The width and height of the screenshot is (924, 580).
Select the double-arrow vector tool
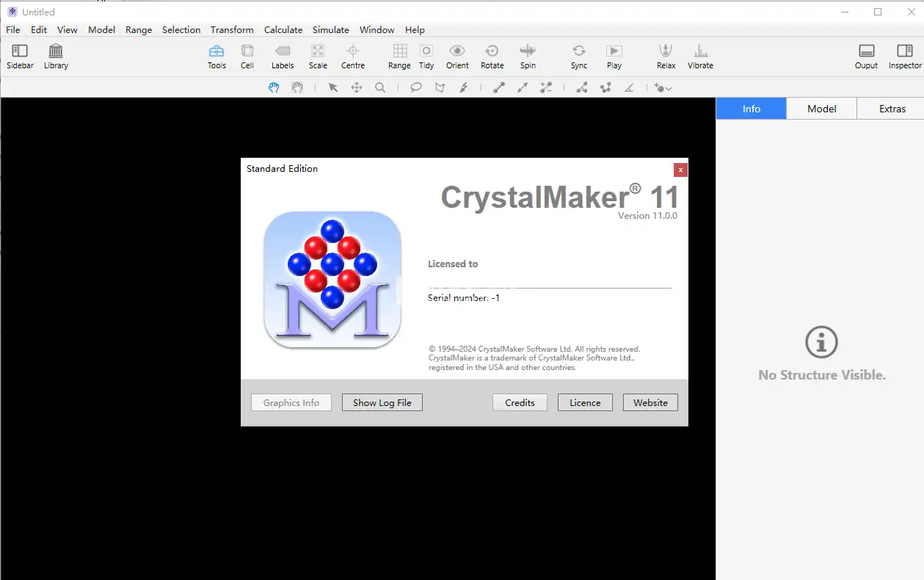point(523,87)
